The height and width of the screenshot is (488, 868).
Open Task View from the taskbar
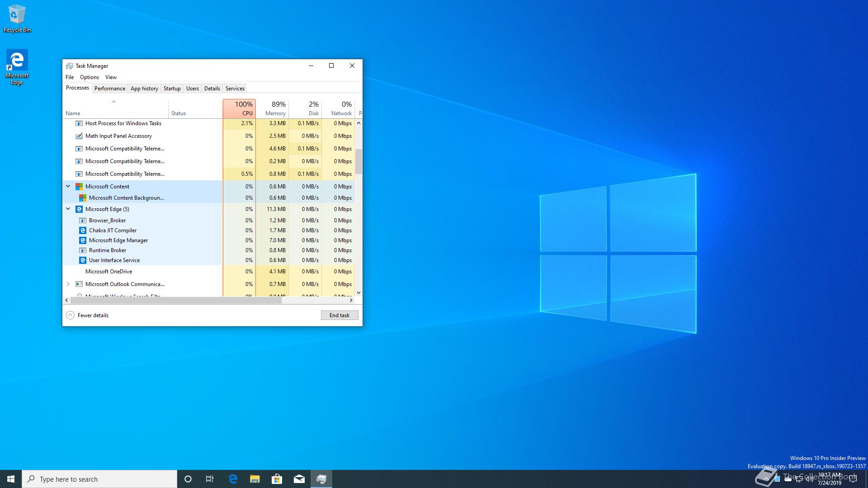tap(210, 479)
